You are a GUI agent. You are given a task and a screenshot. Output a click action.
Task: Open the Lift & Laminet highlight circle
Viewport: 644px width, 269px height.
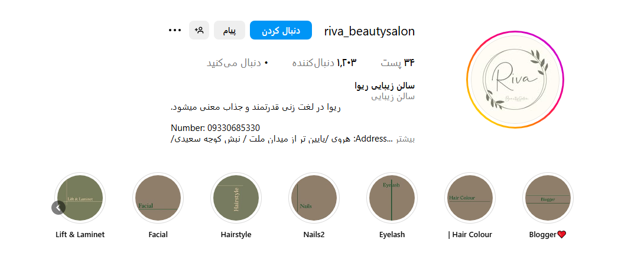(80, 198)
